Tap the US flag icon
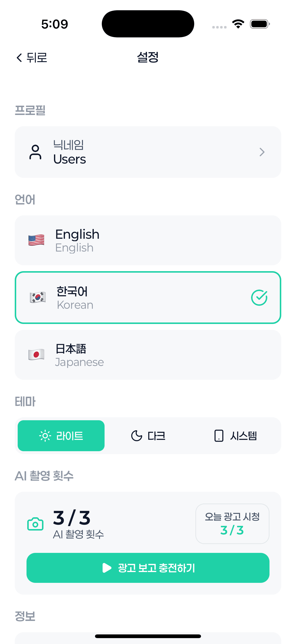Image resolution: width=296 pixels, height=644 pixels. coord(36,240)
